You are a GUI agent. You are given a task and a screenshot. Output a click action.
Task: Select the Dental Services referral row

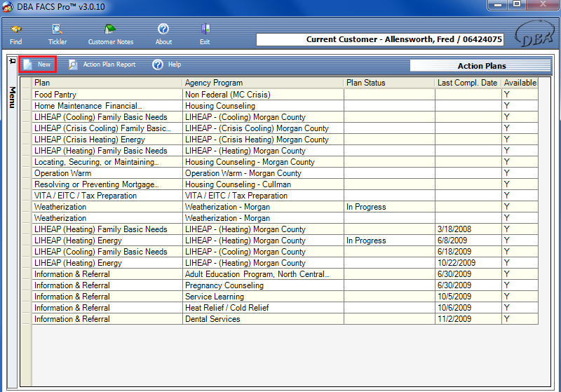pyautogui.click(x=262, y=319)
